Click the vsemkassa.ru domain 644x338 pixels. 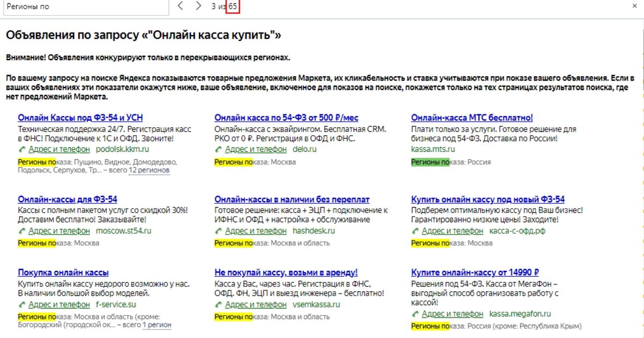click(x=316, y=305)
